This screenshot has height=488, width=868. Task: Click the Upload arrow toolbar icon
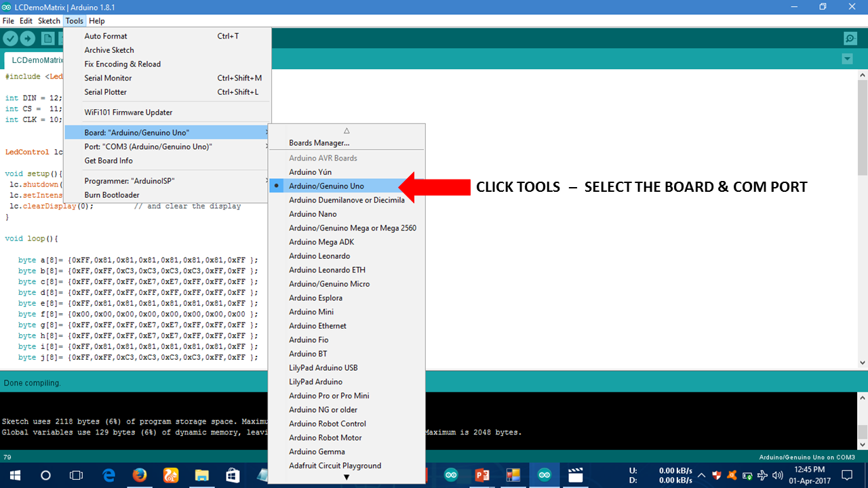tap(27, 39)
